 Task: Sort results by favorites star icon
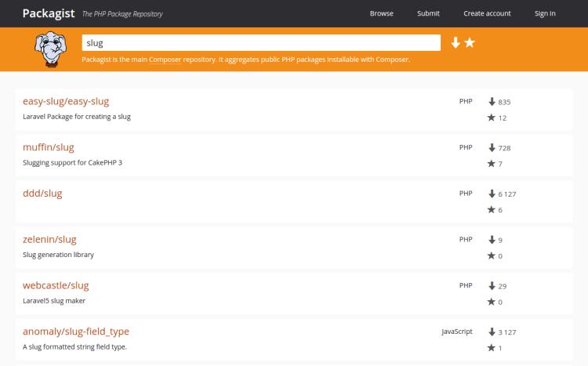click(470, 43)
